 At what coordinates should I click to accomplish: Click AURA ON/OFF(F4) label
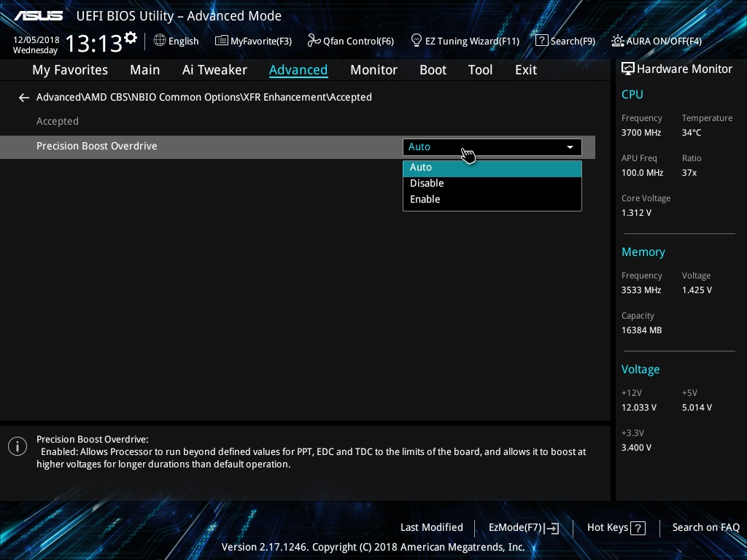click(664, 41)
